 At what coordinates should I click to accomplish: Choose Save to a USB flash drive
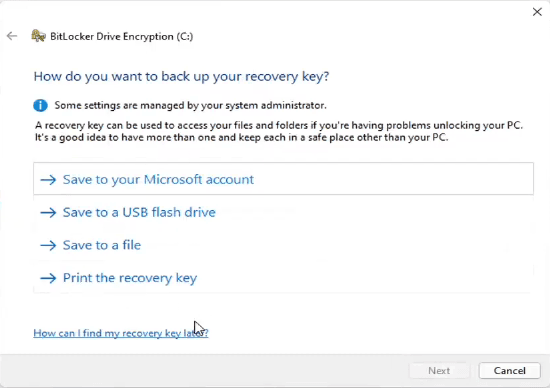coord(283,212)
